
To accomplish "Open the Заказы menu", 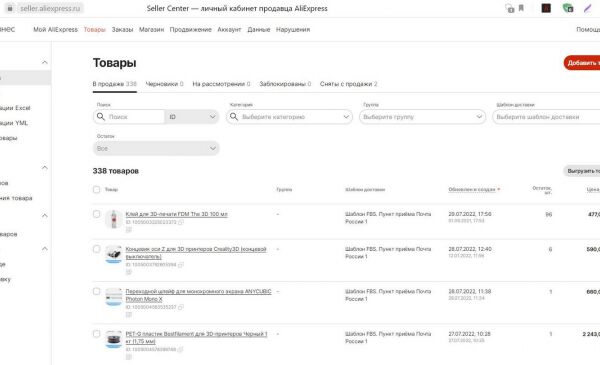I will pos(122,29).
